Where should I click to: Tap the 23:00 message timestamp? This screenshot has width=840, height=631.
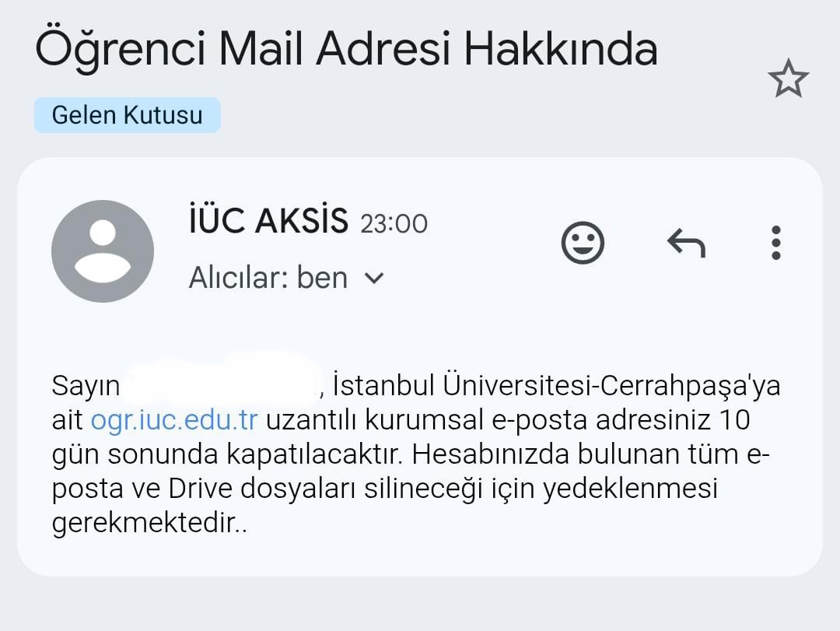tap(394, 224)
